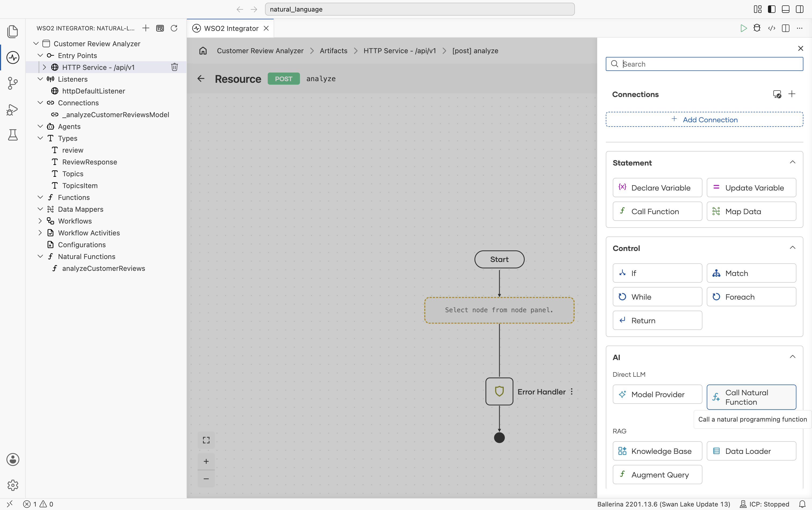
Task: Go to HTTP Service - /api/v1 breadcrumb
Action: click(400, 51)
